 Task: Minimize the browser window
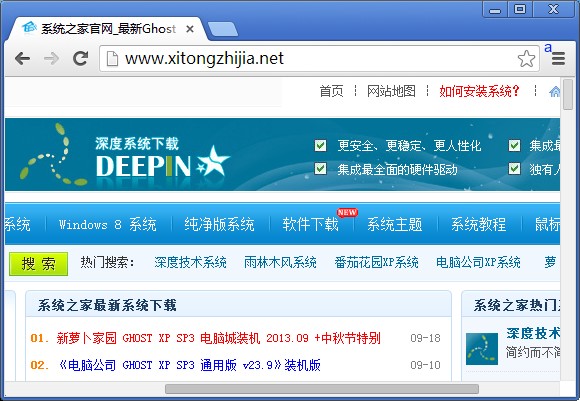tap(495, 9)
